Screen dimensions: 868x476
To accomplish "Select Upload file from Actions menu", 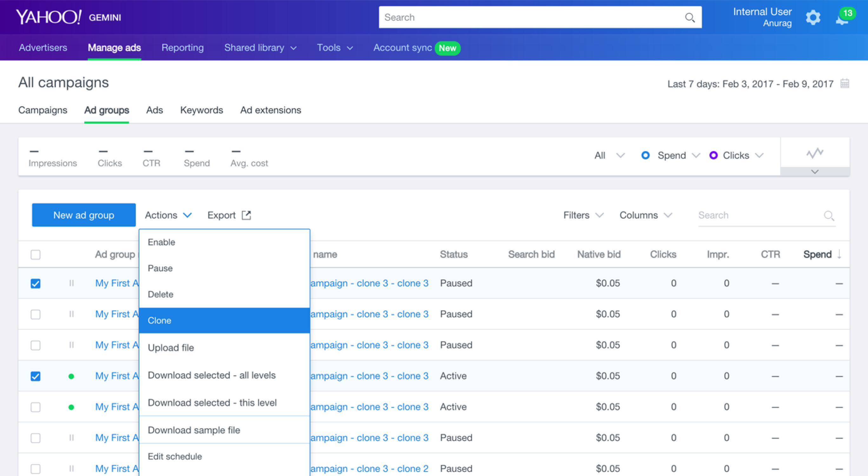I will tap(224, 348).
